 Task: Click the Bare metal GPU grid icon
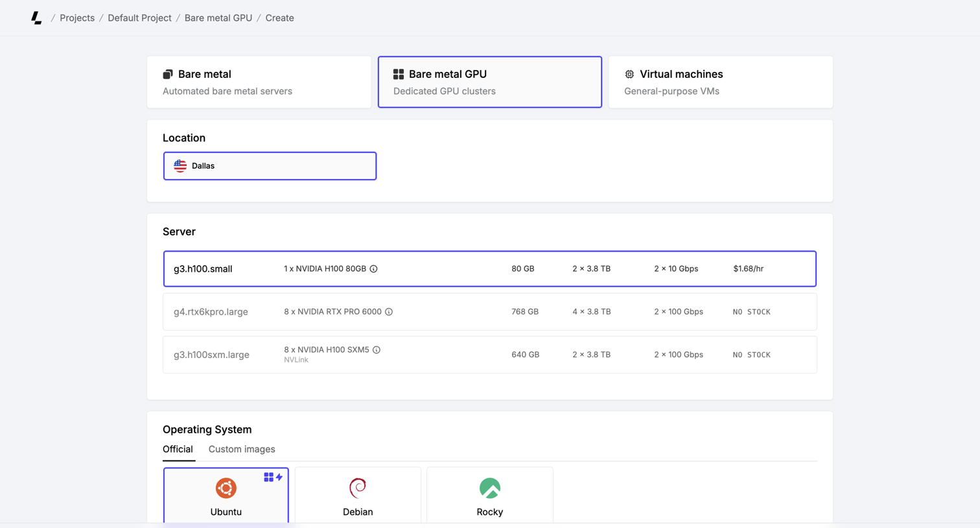click(399, 74)
